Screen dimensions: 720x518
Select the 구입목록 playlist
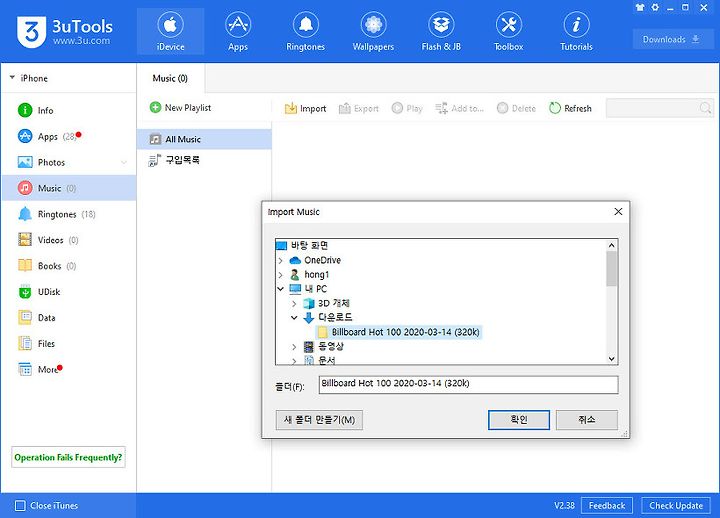(x=204, y=160)
